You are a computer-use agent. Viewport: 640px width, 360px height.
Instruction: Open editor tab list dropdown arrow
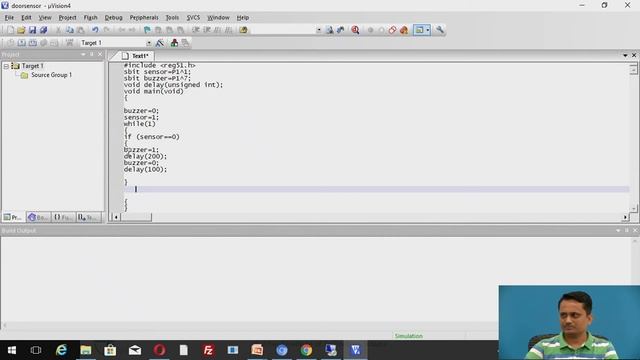point(625,55)
